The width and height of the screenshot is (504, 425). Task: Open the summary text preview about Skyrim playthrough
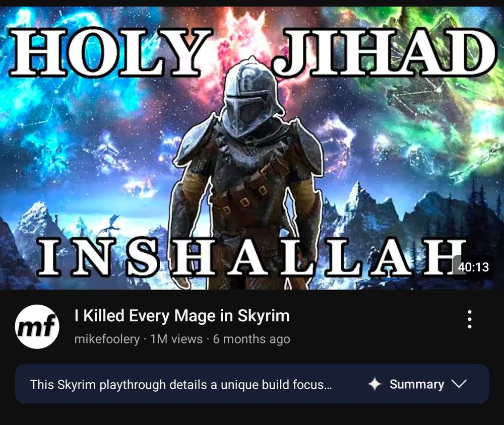pos(181,385)
